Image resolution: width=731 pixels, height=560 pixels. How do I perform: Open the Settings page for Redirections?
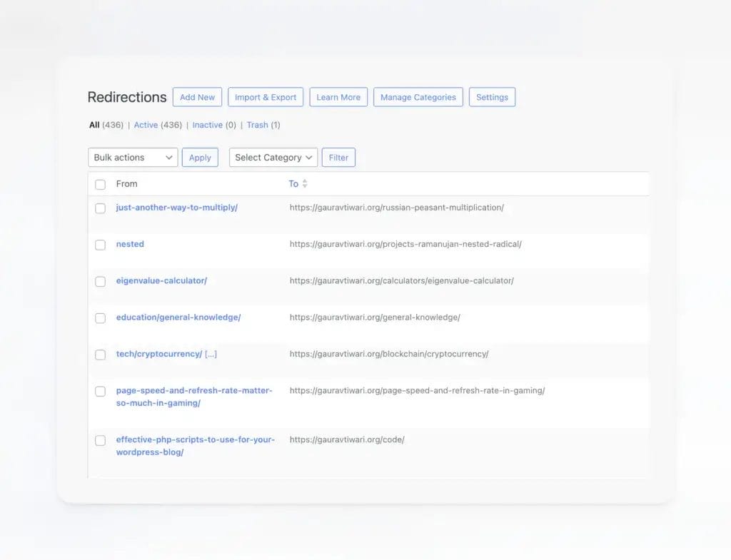coord(492,97)
